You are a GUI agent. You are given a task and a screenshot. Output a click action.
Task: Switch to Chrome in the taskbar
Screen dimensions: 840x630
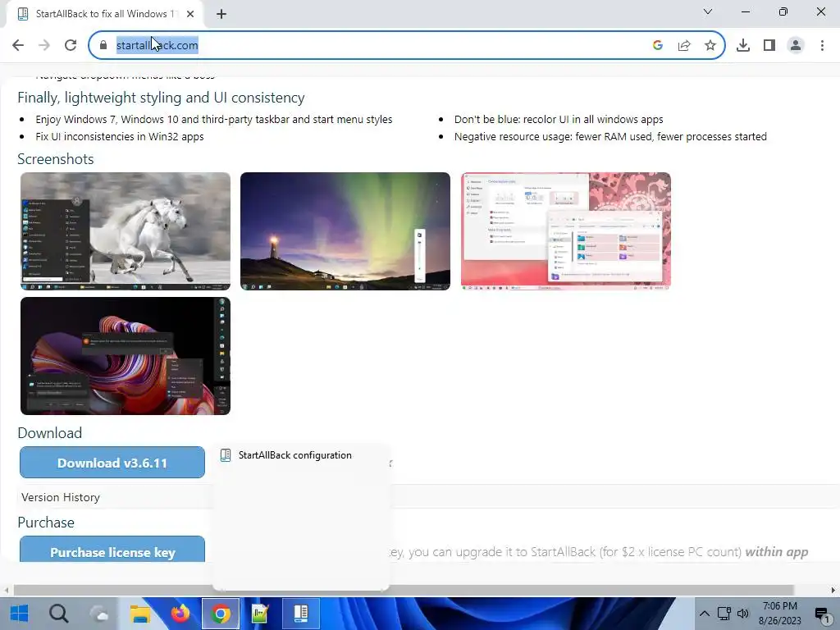[x=221, y=614]
